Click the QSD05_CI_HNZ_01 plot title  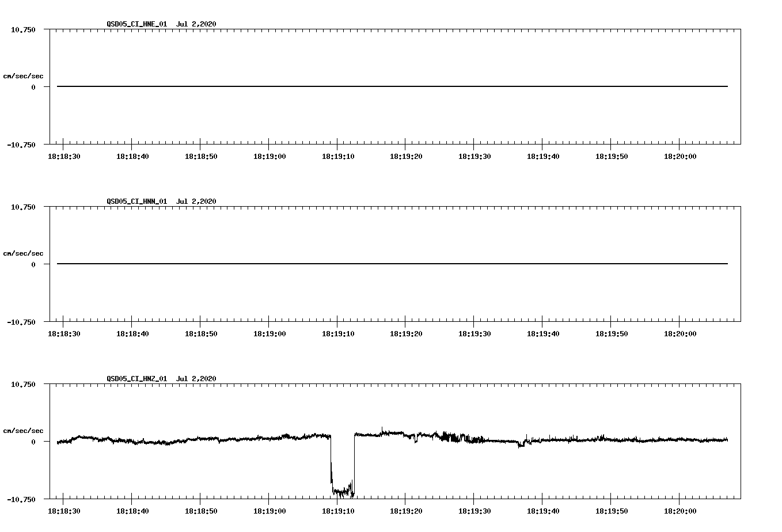(161, 378)
